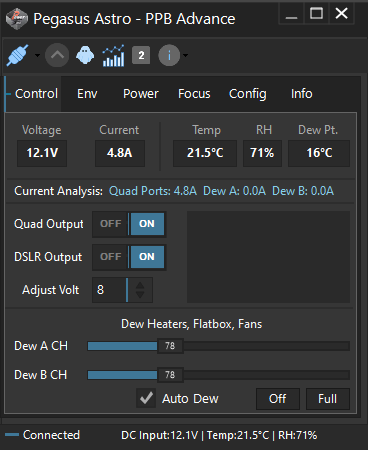This screenshot has width=368, height=450.
Task: Turn DSLR Output OFF
Action: [111, 257]
